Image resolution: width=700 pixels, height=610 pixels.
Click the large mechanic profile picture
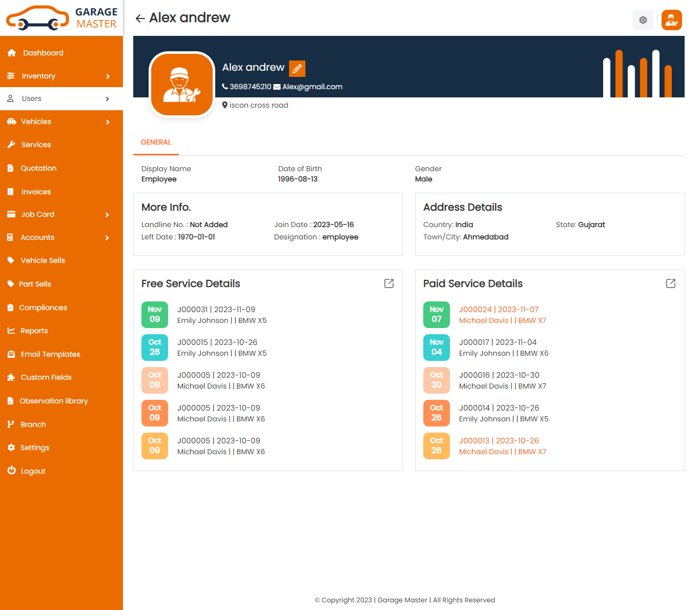(x=181, y=85)
